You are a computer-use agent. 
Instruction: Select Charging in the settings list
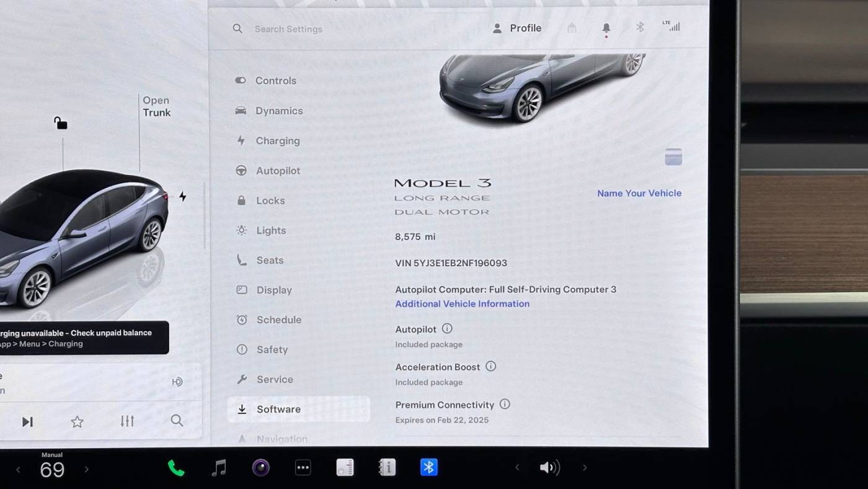point(268,141)
